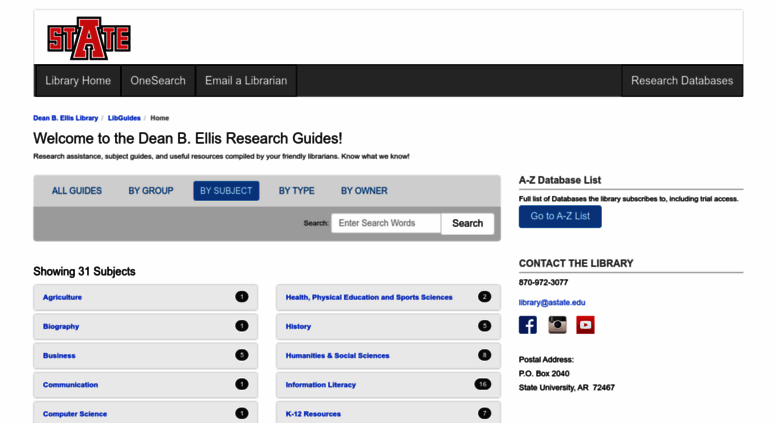Click the A-State logo
777x423 pixels.
89,38
